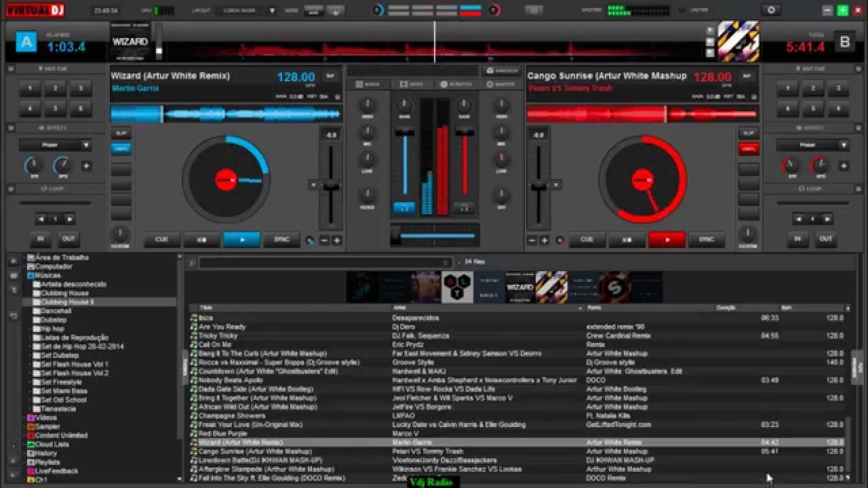This screenshot has height=488, width=868.
Task: Open the 2 Deck Mixer layout dropdown
Action: (245, 11)
